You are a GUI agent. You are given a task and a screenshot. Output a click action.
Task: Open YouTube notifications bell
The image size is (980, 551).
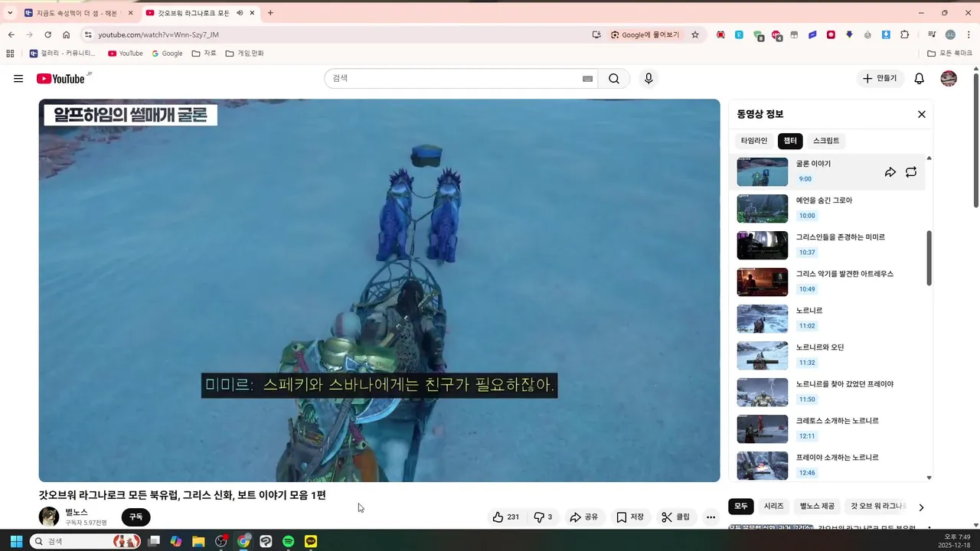[x=920, y=79]
